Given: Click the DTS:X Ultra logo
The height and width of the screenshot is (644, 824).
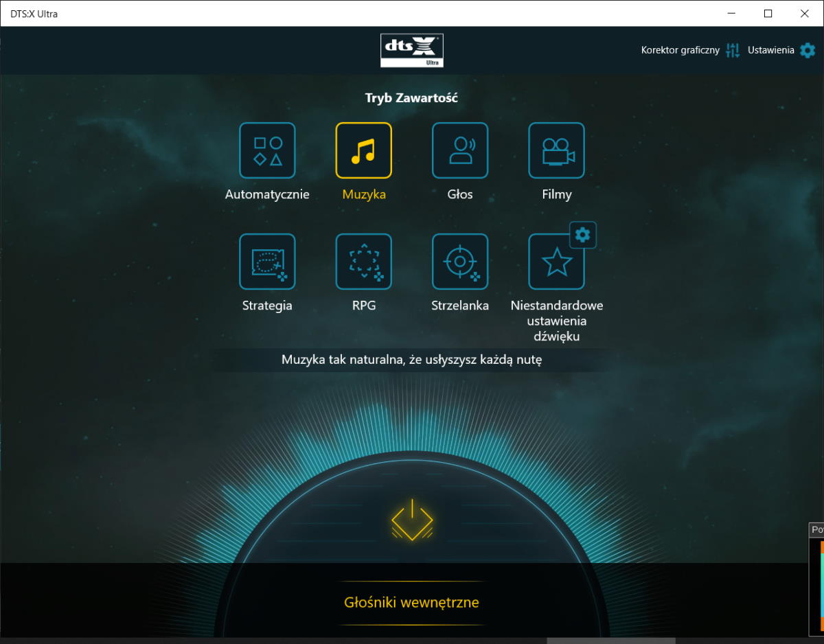Looking at the screenshot, I should 412,51.
